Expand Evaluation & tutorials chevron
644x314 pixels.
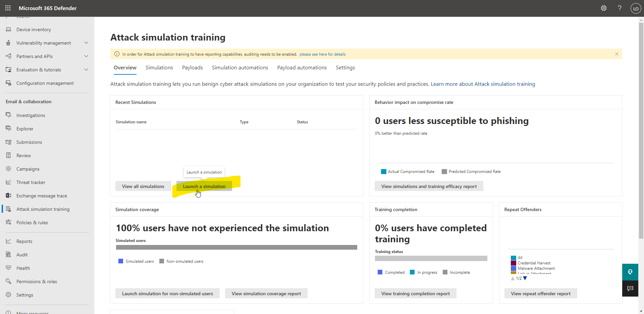tap(86, 70)
